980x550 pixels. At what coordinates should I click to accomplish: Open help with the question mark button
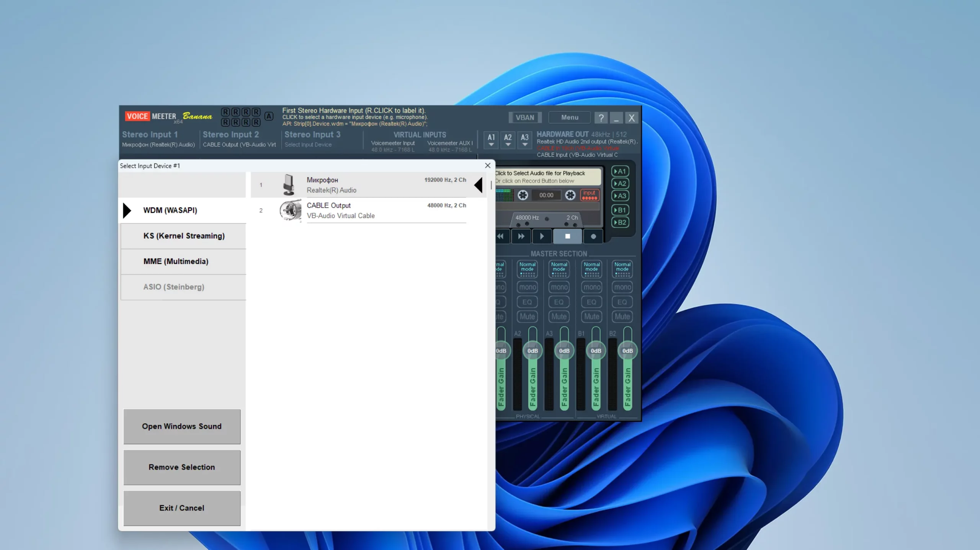[x=601, y=118]
